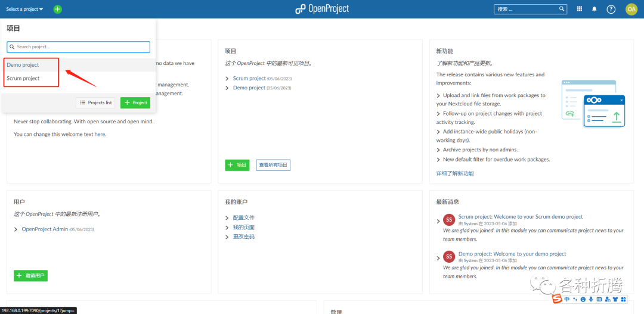Screen dimensions: 644x314
Task: Click the smiley emoji icon in IME toolbar
Action: pos(583,299)
